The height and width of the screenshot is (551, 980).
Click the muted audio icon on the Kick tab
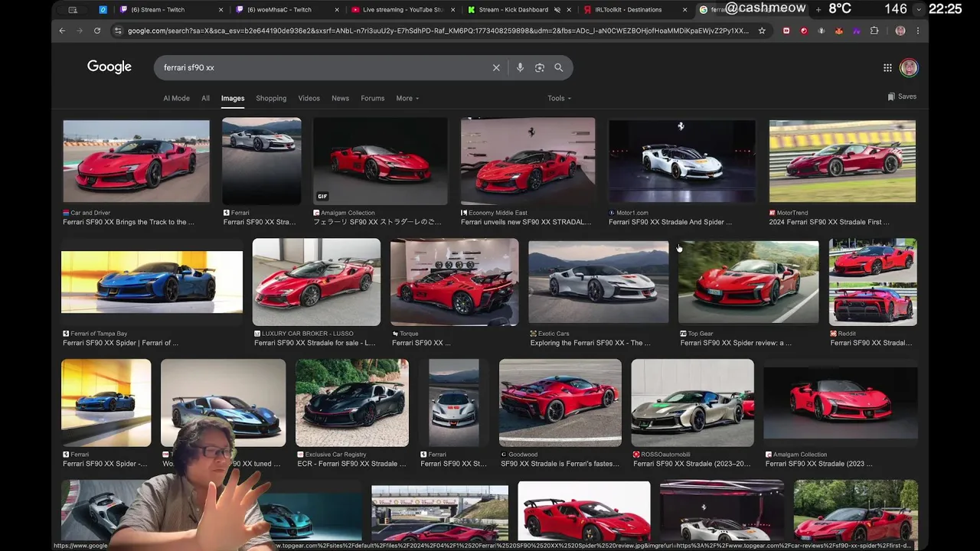tap(557, 10)
